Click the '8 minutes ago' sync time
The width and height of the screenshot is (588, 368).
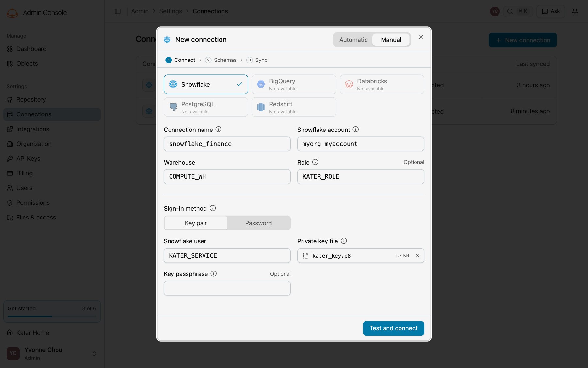point(530,111)
